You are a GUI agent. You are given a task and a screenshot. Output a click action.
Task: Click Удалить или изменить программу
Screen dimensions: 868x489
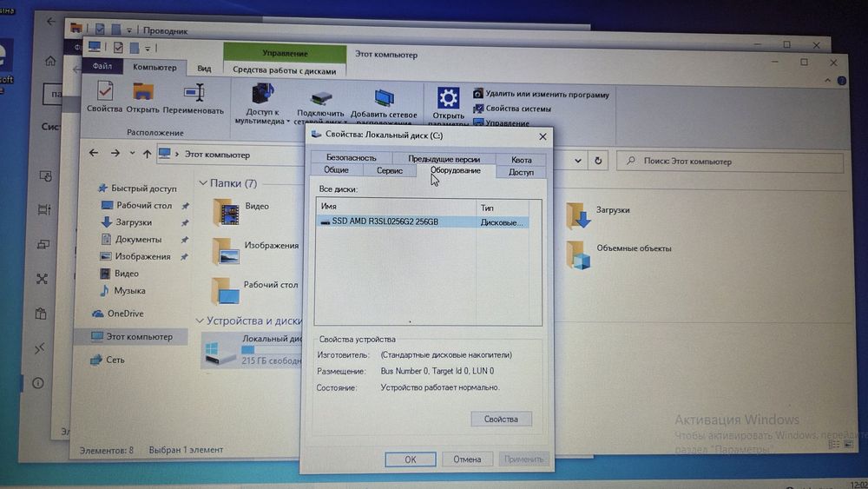(541, 94)
